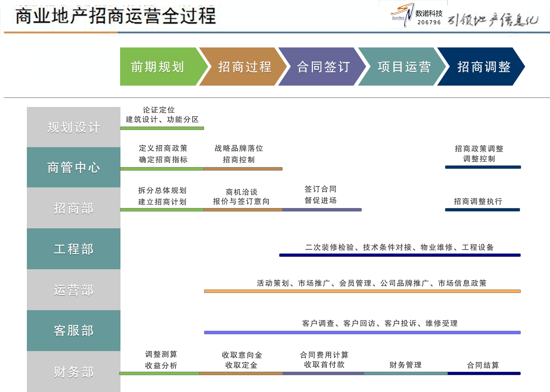
Task: Select the 商管中心 department block
Action: point(74,167)
